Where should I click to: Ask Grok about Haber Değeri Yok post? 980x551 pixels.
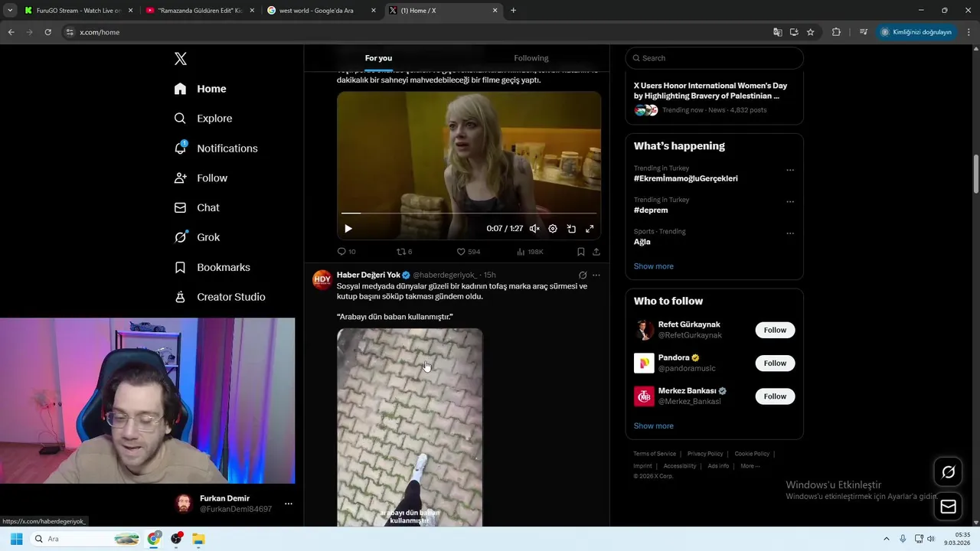[x=583, y=275]
